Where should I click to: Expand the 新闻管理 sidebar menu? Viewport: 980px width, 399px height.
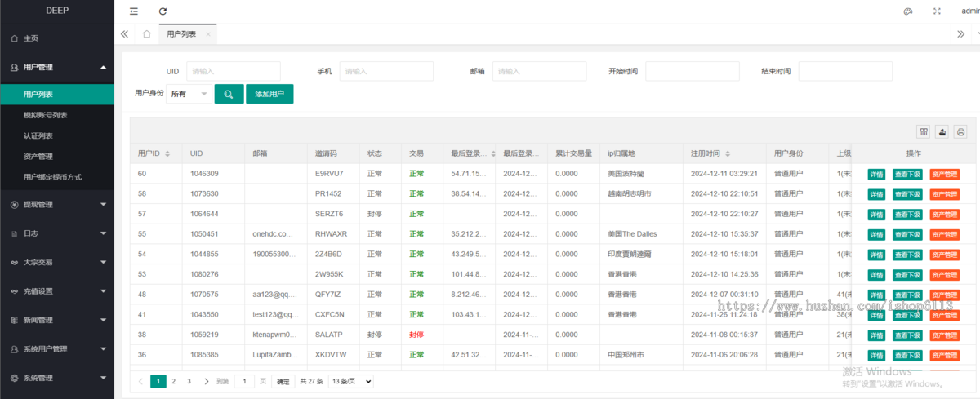click(57, 320)
